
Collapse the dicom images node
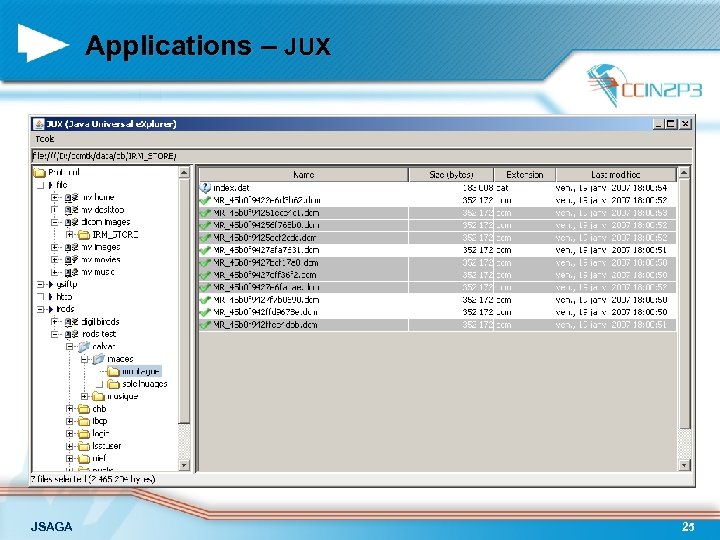(x=55, y=222)
